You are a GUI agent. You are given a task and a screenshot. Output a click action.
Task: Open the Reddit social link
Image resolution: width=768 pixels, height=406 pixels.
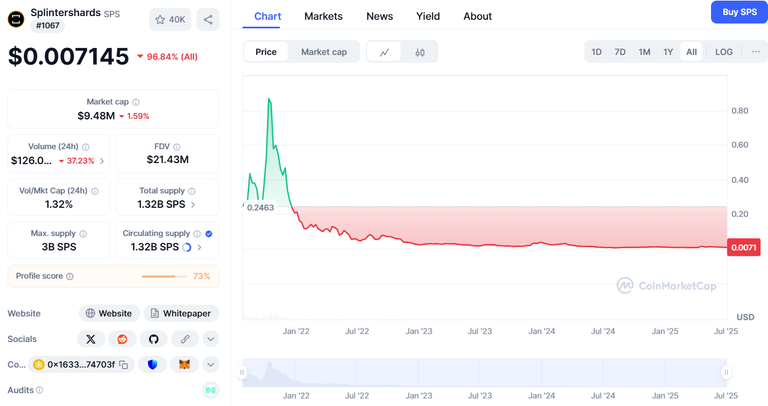(122, 339)
